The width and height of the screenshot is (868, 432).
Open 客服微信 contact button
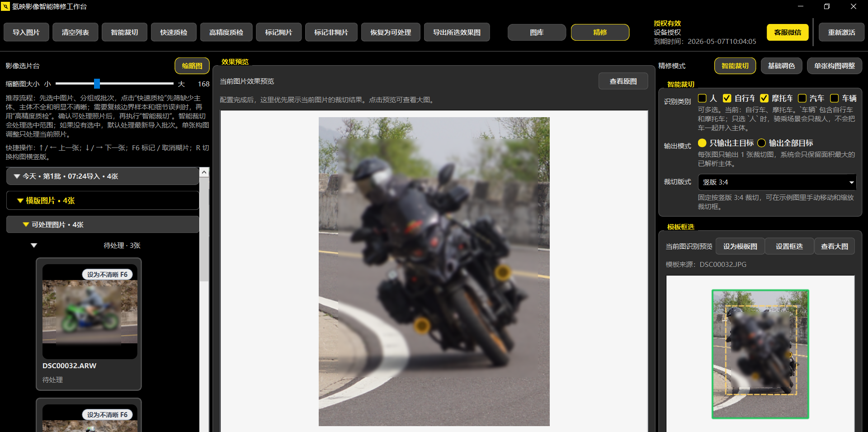[788, 33]
